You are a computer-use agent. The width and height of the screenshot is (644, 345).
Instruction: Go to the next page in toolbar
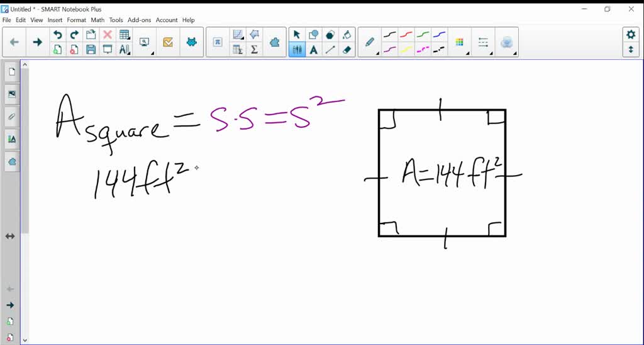coord(37,42)
